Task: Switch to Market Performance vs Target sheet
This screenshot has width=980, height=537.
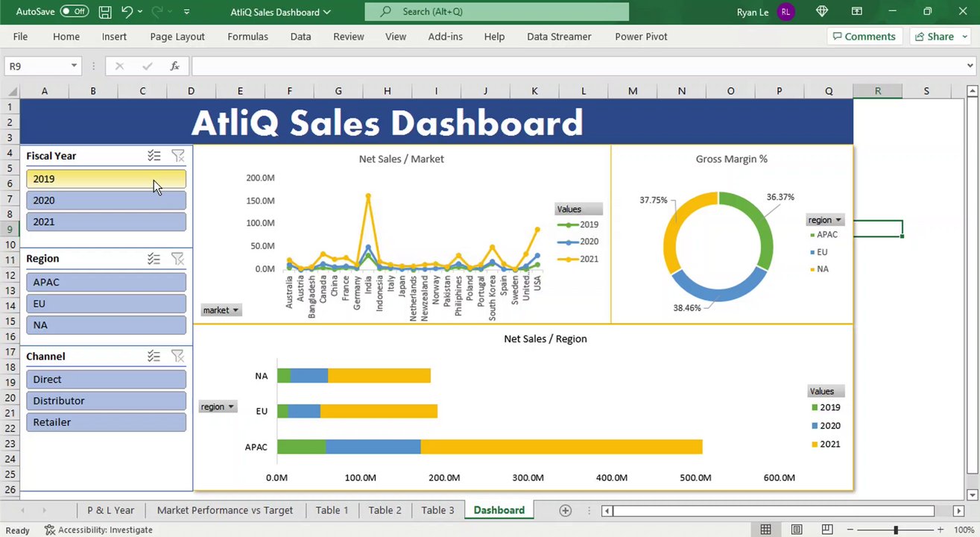Action: point(225,510)
